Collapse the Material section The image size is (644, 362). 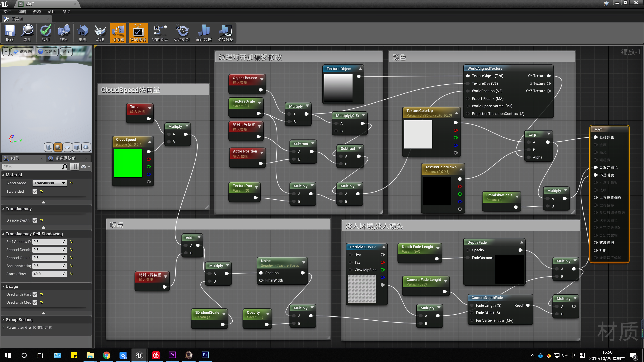3,175
